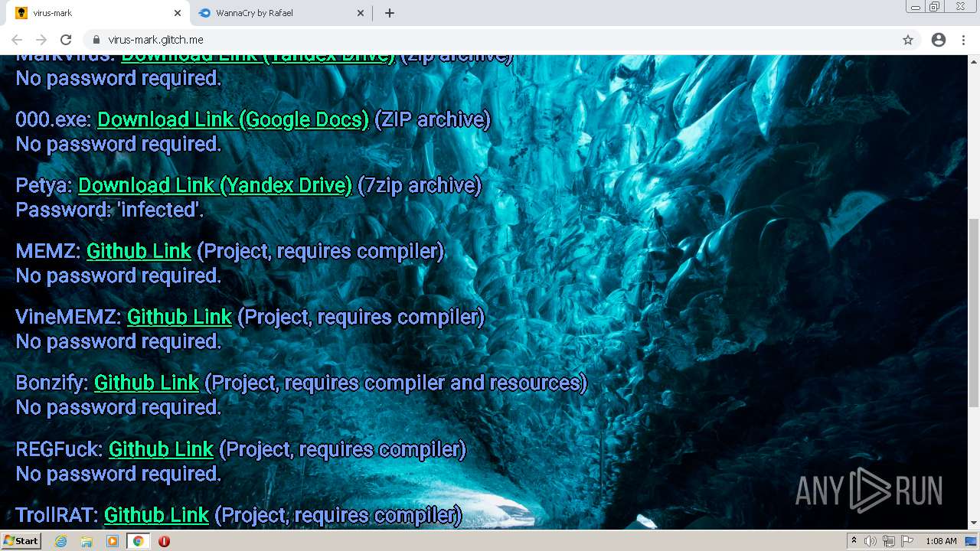Open the Action Center flag icon
The height and width of the screenshot is (551, 980).
tap(906, 541)
